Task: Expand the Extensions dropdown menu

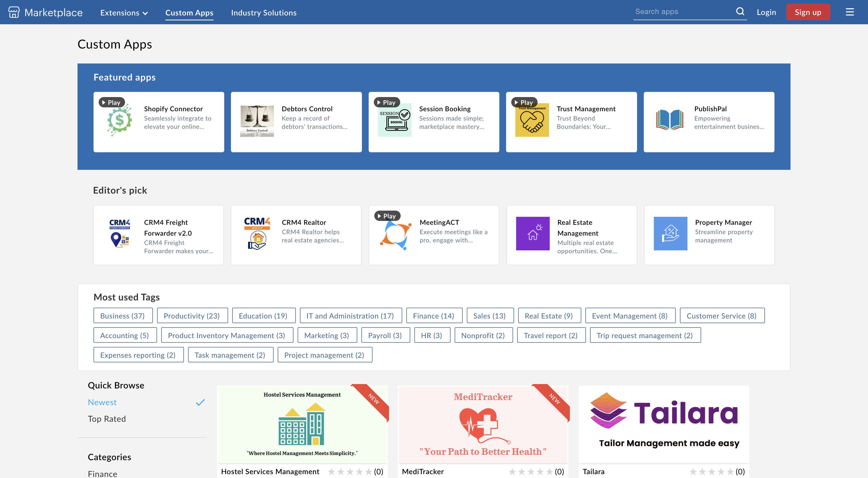Action: 124,13
